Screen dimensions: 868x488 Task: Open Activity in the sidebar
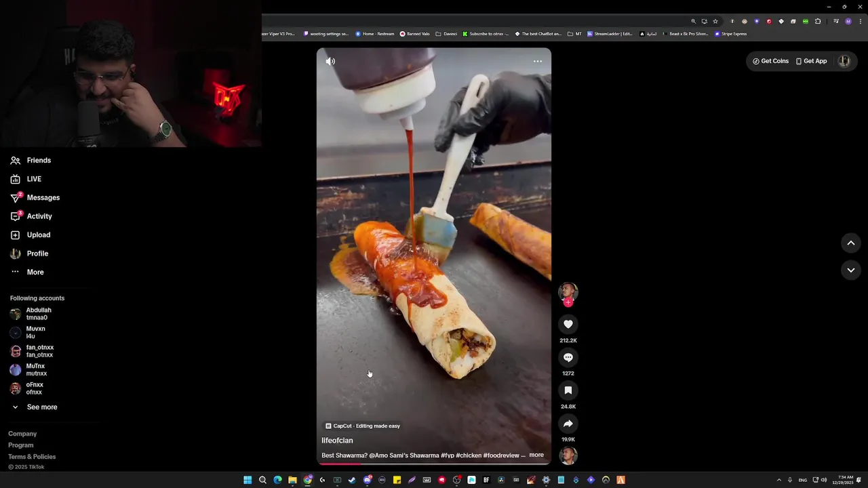[x=31, y=216]
